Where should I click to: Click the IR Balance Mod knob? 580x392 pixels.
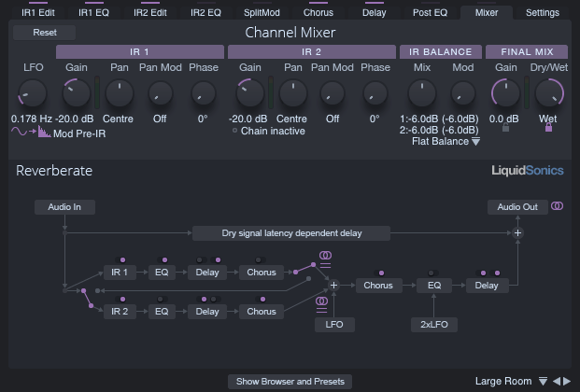point(462,93)
